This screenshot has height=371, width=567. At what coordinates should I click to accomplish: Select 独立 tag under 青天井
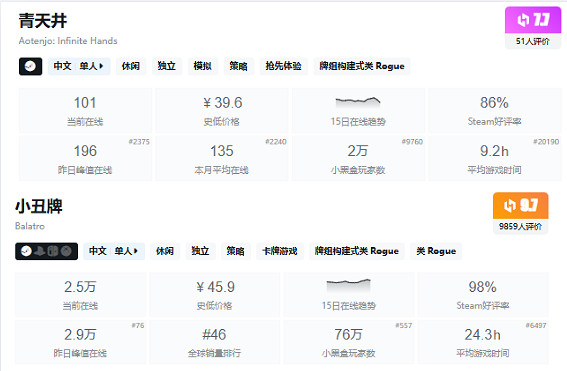[167, 66]
